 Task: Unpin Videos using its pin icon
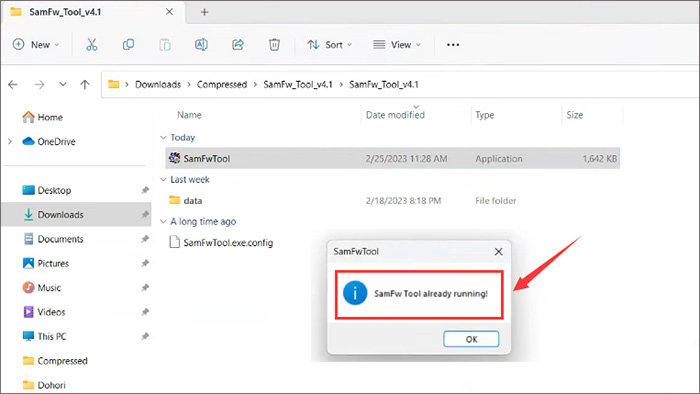pos(145,312)
